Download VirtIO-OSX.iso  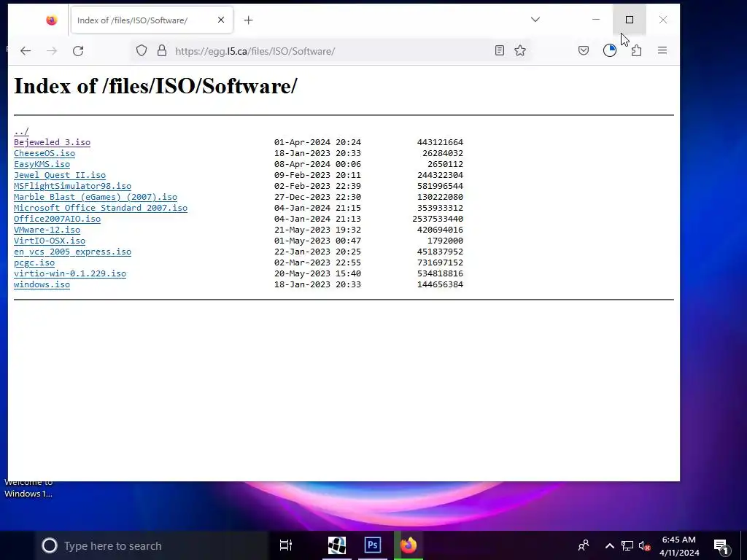[x=50, y=241]
